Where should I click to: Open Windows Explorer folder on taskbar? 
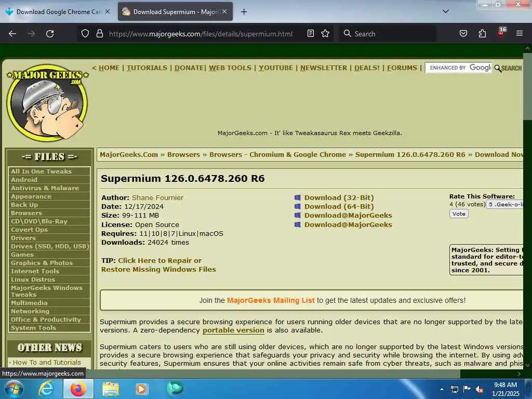click(110, 389)
